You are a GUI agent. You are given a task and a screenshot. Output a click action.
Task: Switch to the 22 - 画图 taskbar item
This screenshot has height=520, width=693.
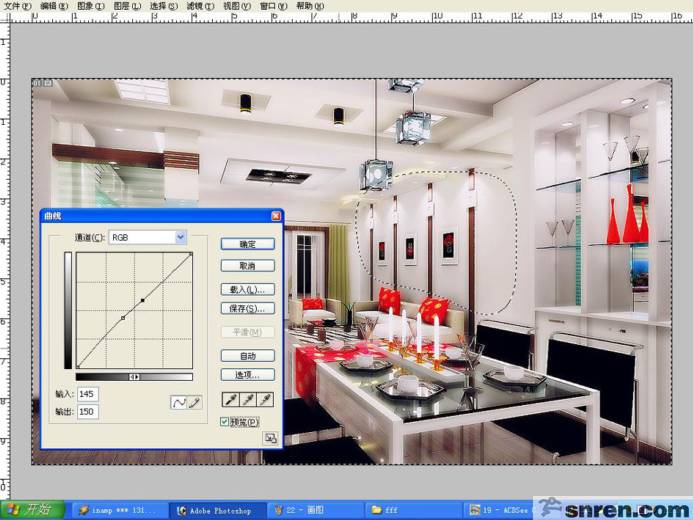pos(316,510)
